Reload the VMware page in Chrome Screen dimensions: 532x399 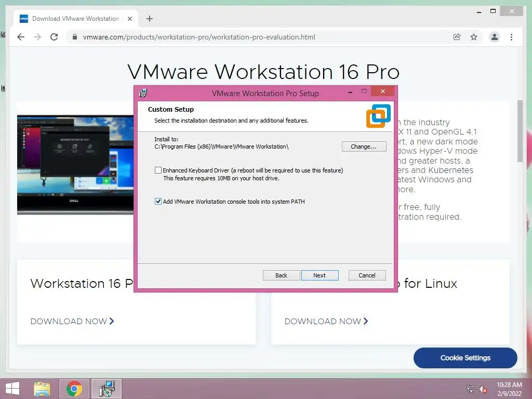[x=54, y=37]
